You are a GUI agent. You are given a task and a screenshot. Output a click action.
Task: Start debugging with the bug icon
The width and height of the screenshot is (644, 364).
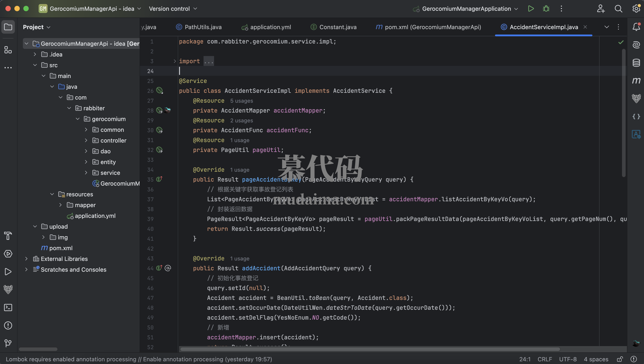coord(546,9)
